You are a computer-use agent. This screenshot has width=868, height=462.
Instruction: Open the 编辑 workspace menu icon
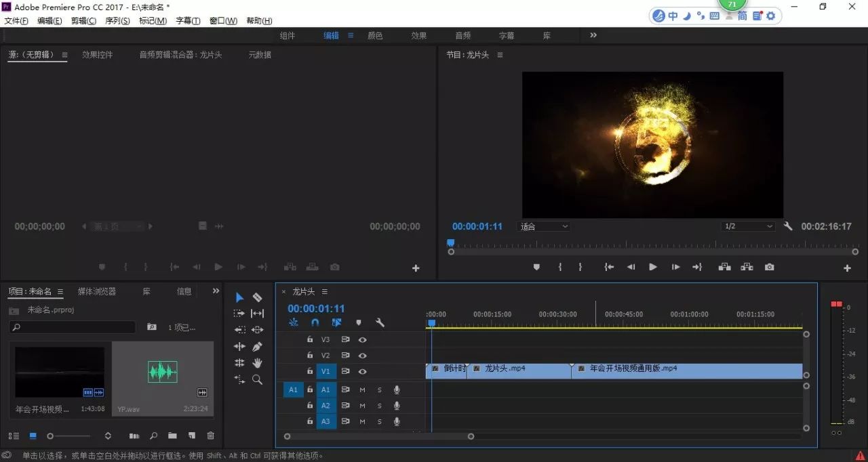351,35
